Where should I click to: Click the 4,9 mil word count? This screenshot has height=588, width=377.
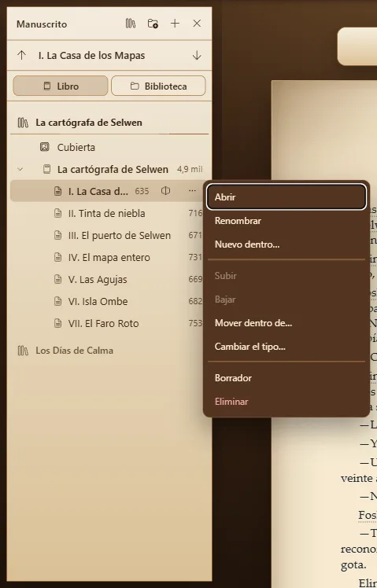[190, 170]
